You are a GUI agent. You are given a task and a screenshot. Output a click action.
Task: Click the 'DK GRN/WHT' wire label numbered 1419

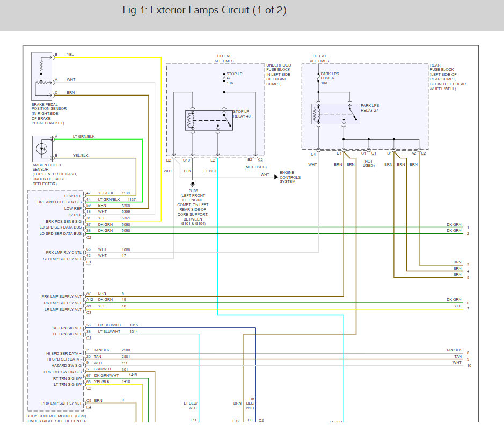pyautogui.click(x=106, y=375)
